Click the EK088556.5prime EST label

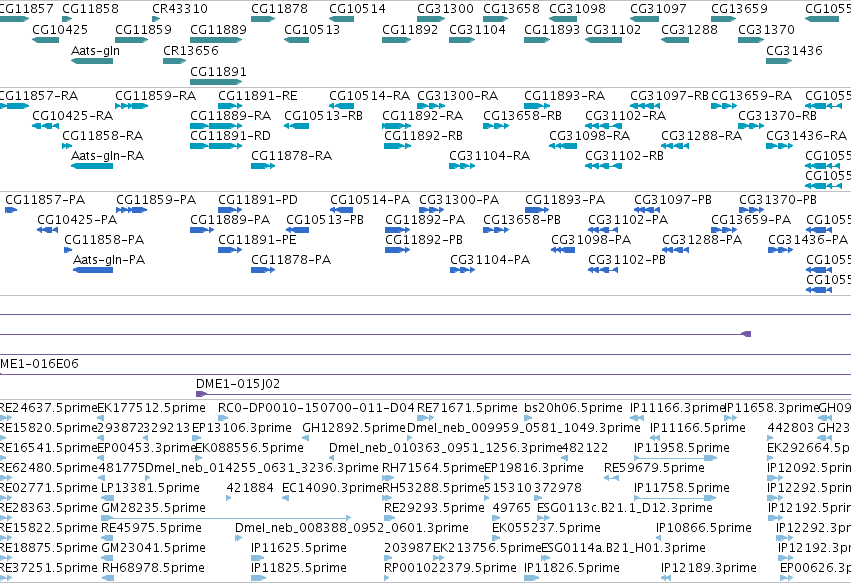249,448
